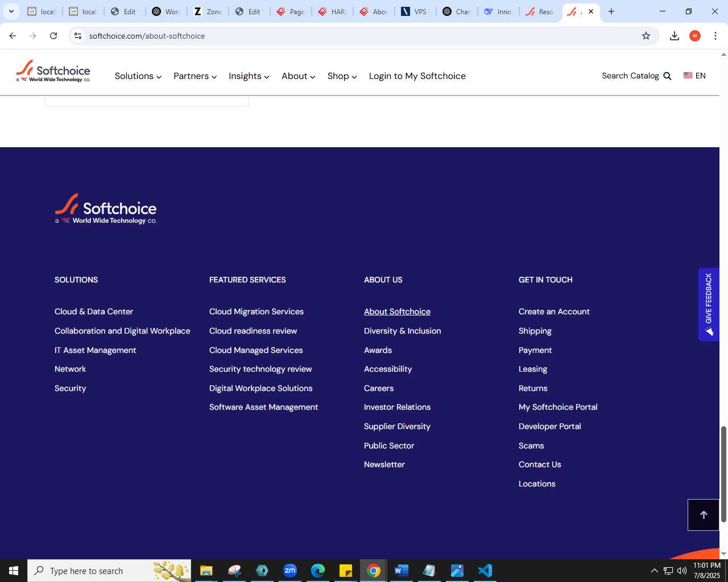The height and width of the screenshot is (582, 728).
Task: Open the Locations link
Action: tap(537, 484)
